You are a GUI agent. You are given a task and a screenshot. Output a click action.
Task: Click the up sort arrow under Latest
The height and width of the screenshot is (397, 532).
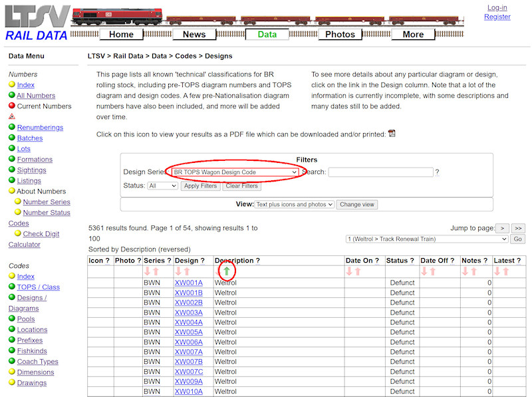(x=506, y=271)
